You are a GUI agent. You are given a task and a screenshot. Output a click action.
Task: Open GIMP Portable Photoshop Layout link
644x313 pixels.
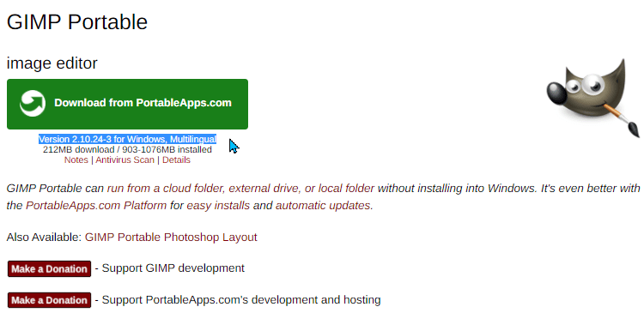point(171,238)
